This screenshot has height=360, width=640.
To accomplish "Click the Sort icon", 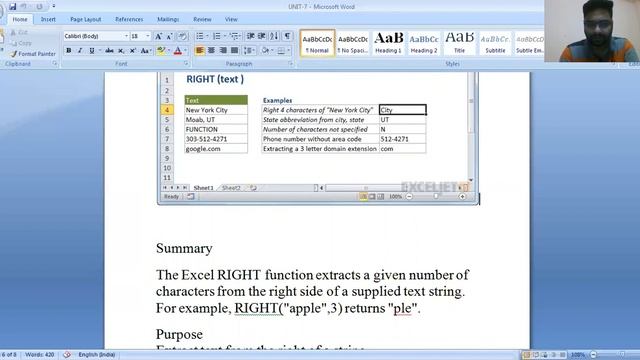I will coord(274,36).
